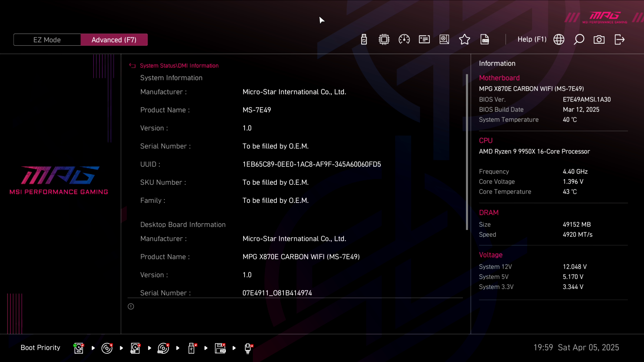Open the overclocking speedometer gauge icon

[404, 40]
